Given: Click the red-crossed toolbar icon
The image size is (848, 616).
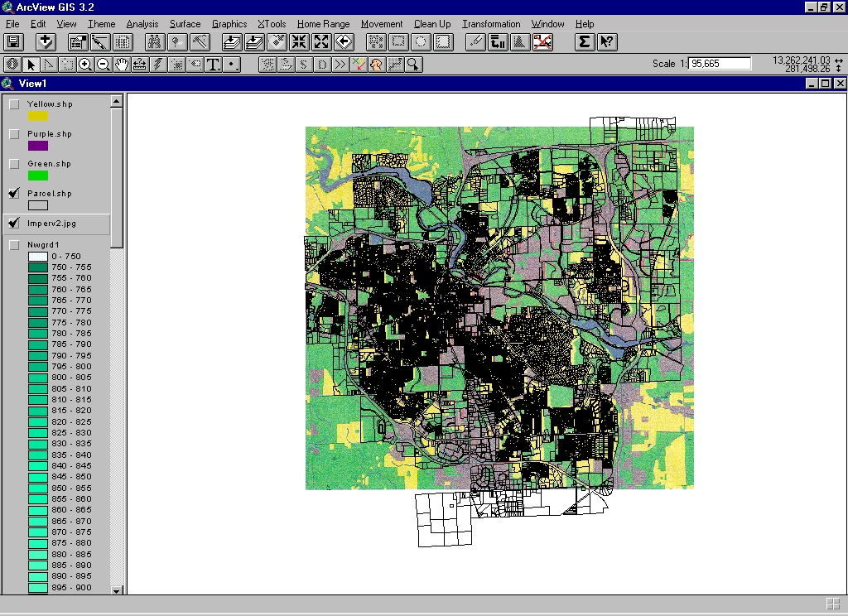Looking at the screenshot, I should coord(543,42).
